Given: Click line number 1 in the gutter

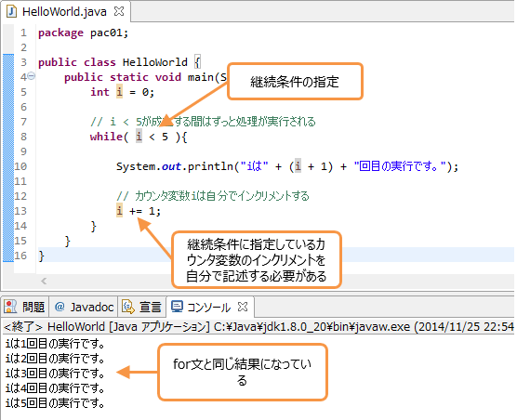Looking at the screenshot, I should click(23, 33).
